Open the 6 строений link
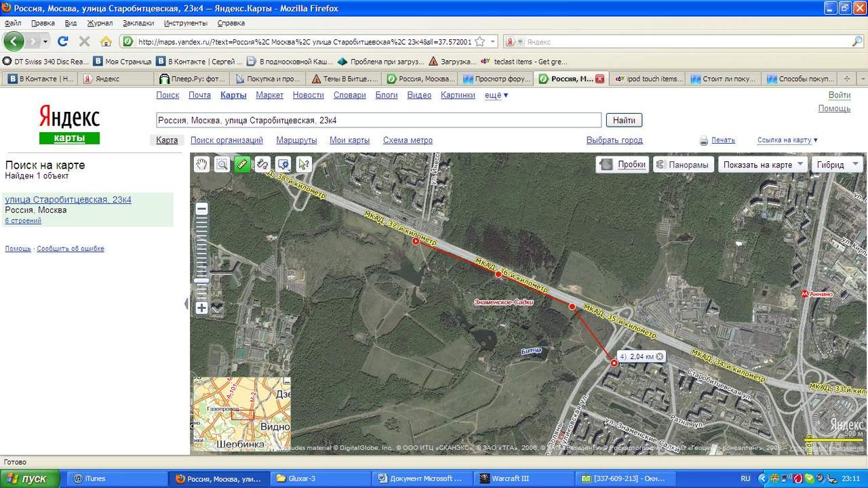 [x=23, y=220]
